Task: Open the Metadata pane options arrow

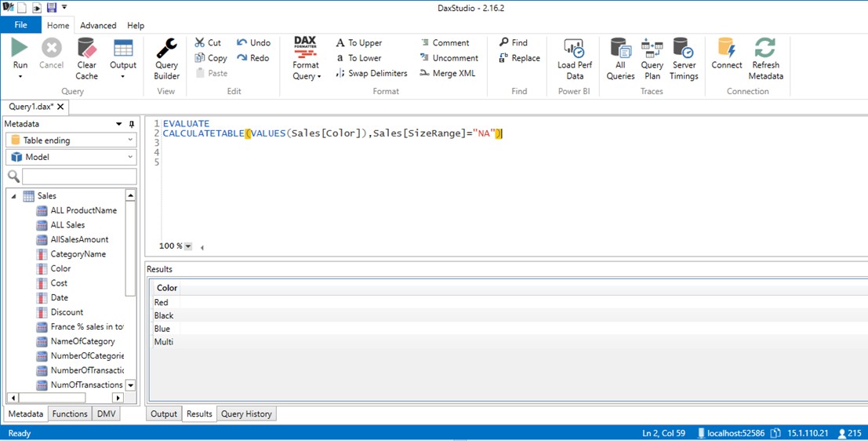Action: pyautogui.click(x=118, y=124)
